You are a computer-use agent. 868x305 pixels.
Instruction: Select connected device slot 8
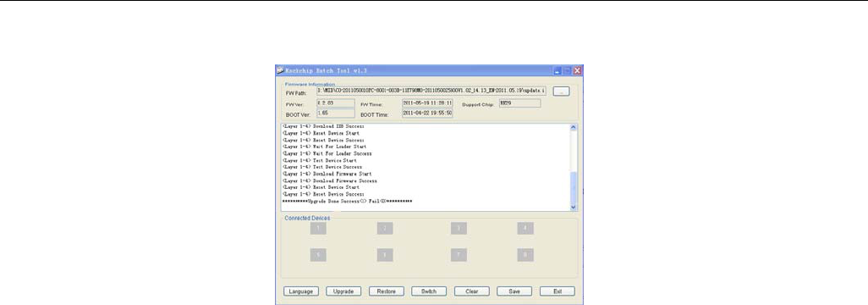click(x=525, y=255)
